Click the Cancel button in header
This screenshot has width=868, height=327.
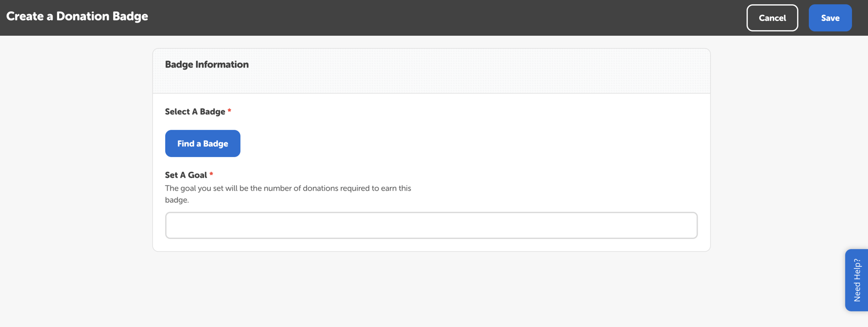772,18
